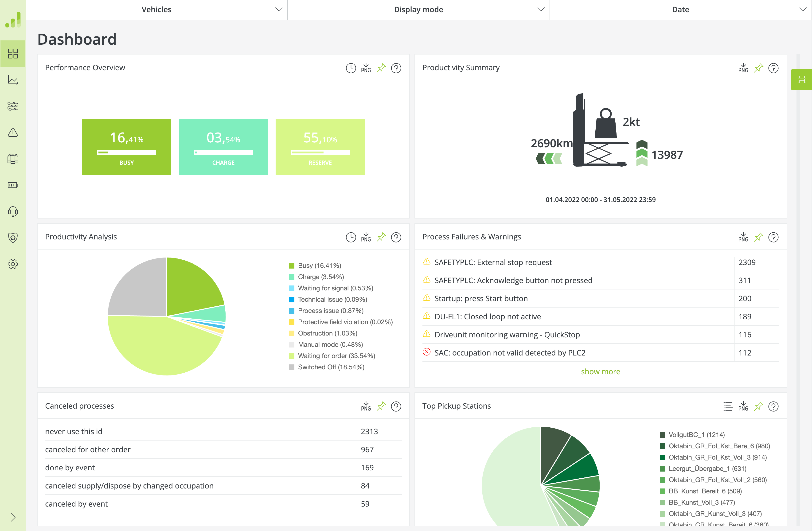Open the line chart analytics sidebar icon
Screen dimensions: 812x531
click(x=13, y=80)
